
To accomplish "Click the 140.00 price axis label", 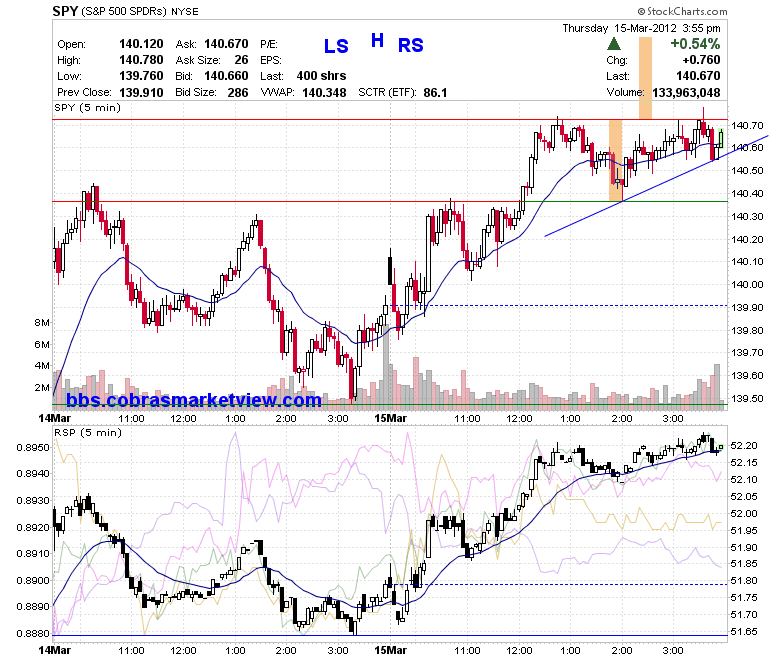I will 747,284.
